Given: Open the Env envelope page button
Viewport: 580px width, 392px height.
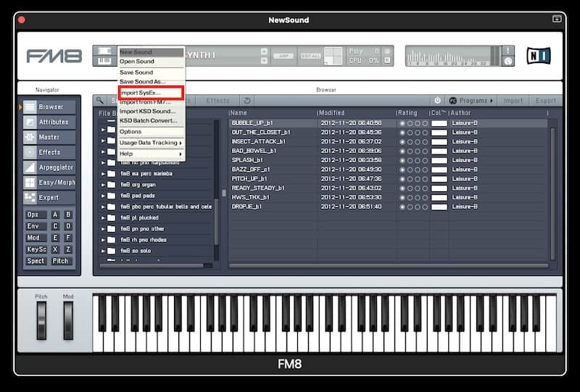Looking at the screenshot, I should 36,226.
